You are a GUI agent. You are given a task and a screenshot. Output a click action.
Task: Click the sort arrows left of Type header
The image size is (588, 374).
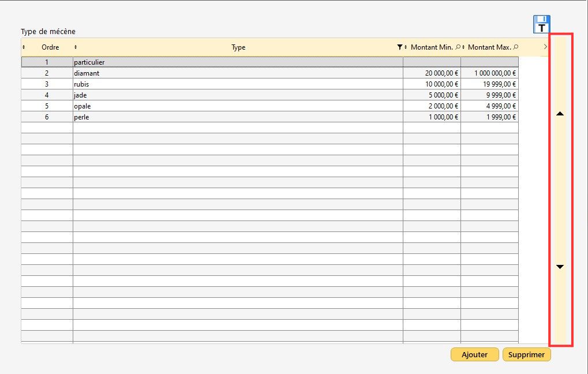[x=76, y=47]
